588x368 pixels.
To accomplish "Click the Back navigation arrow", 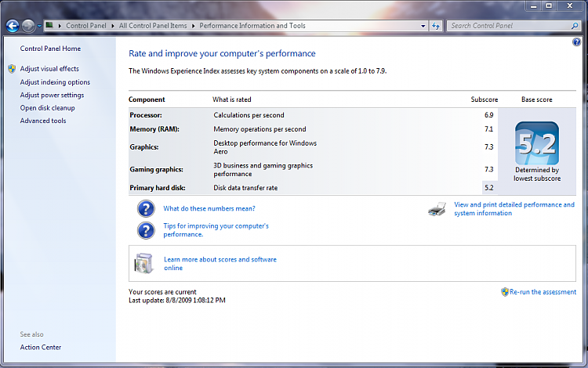I will pyautogui.click(x=13, y=26).
